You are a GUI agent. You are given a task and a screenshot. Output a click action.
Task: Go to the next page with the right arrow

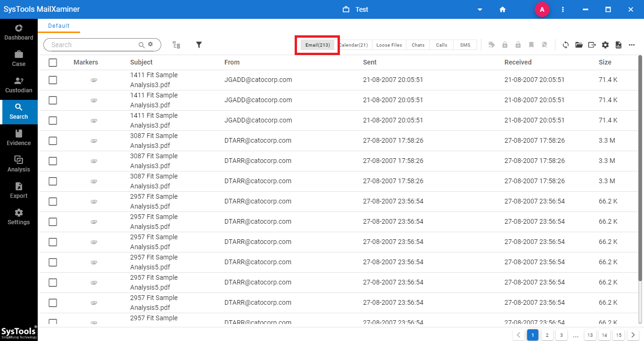pos(633,335)
